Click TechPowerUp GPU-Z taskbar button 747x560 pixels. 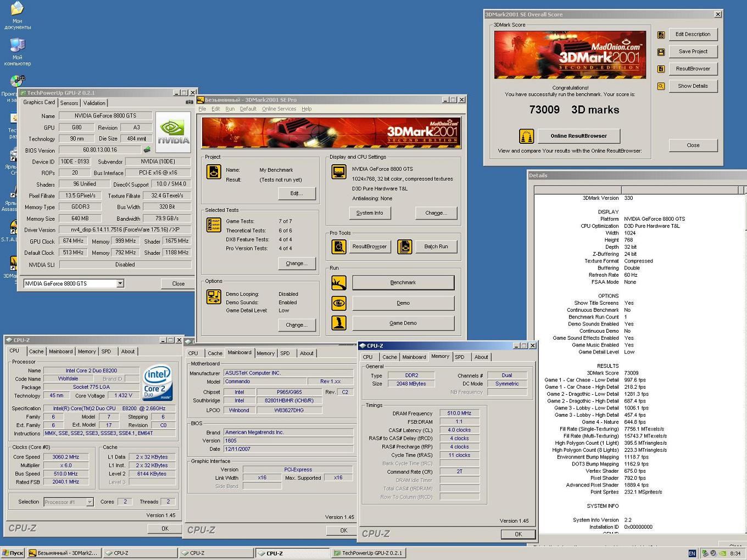pyautogui.click(x=369, y=553)
